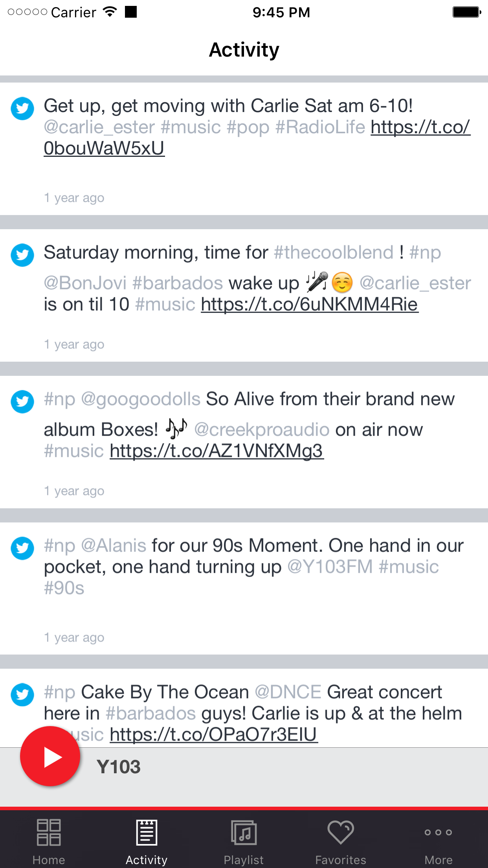Open link https://t.co/6uNKMM4Rie
The image size is (488, 868).
(310, 305)
